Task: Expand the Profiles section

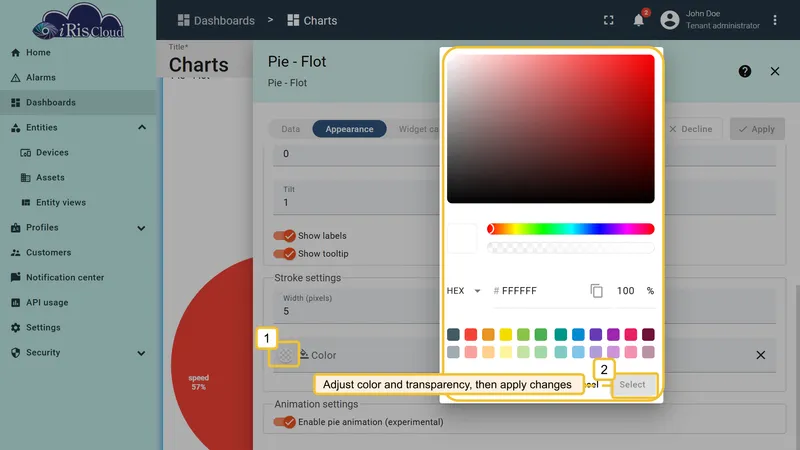Action: (141, 228)
